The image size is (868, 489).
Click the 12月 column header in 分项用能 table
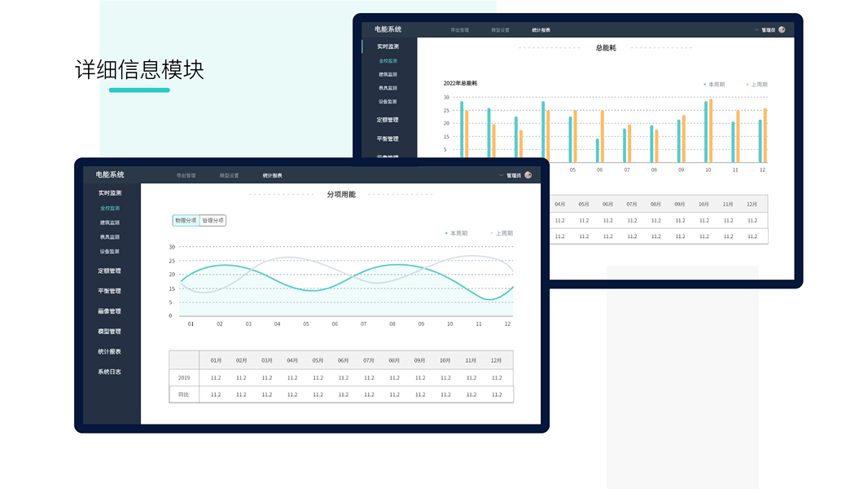pos(496,360)
